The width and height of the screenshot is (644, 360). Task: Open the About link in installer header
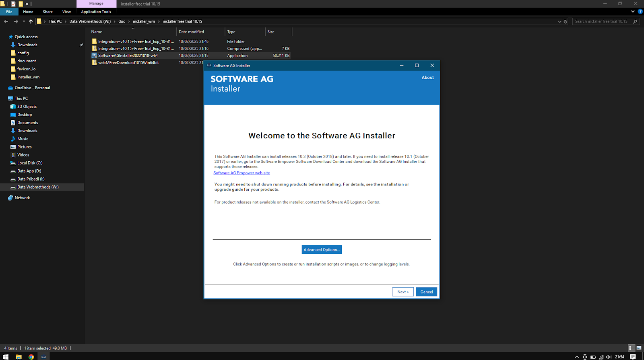(x=427, y=77)
